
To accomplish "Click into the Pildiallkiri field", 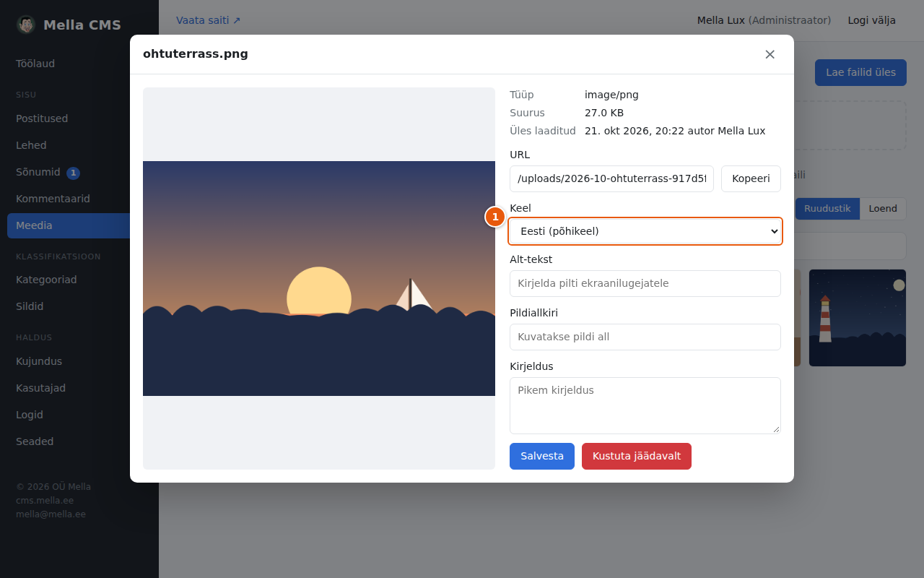I will 645,337.
